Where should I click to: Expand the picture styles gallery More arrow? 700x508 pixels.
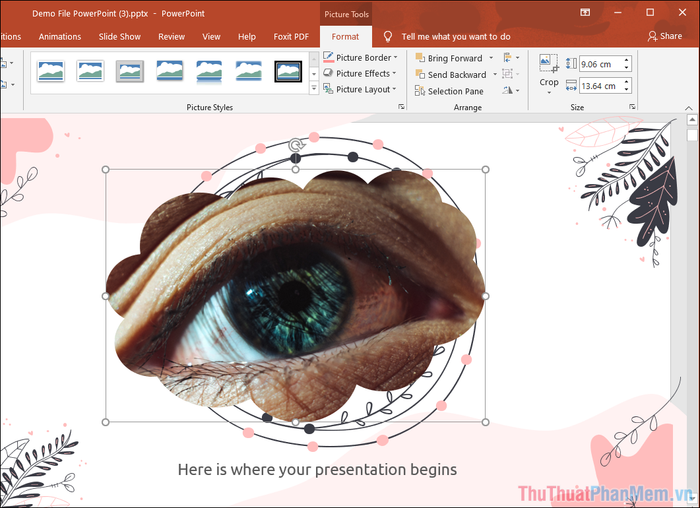pos(314,88)
